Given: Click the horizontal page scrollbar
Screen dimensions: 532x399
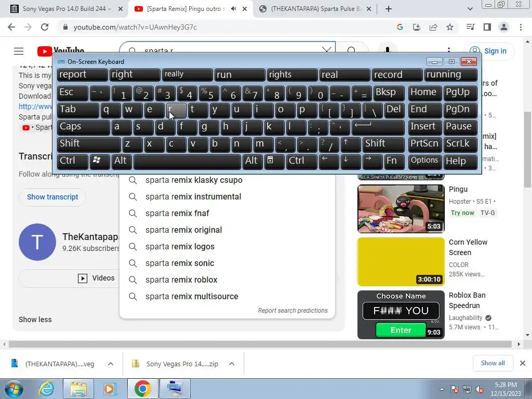Looking at the screenshot, I should (260, 344).
